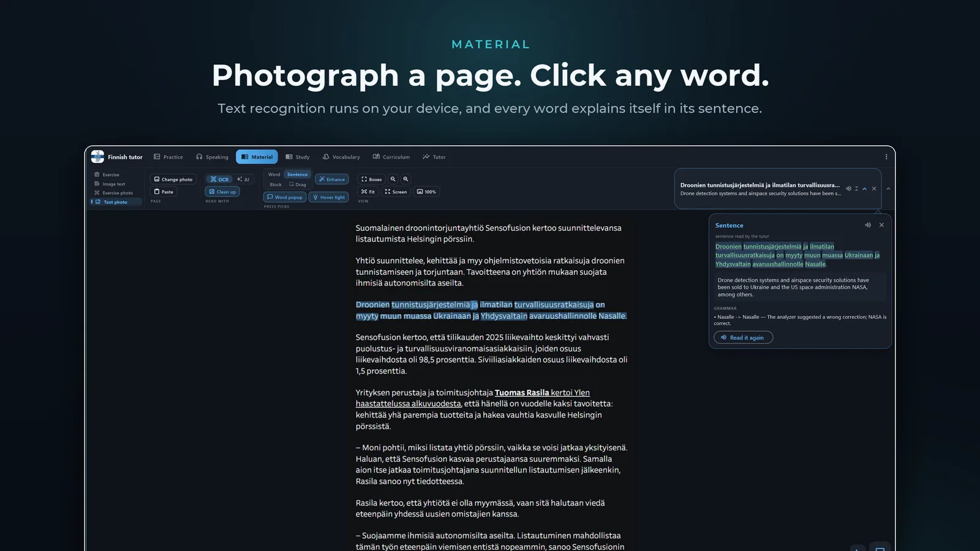Play audio in the sentence banner
This screenshot has height=551, width=980.
coord(848,189)
